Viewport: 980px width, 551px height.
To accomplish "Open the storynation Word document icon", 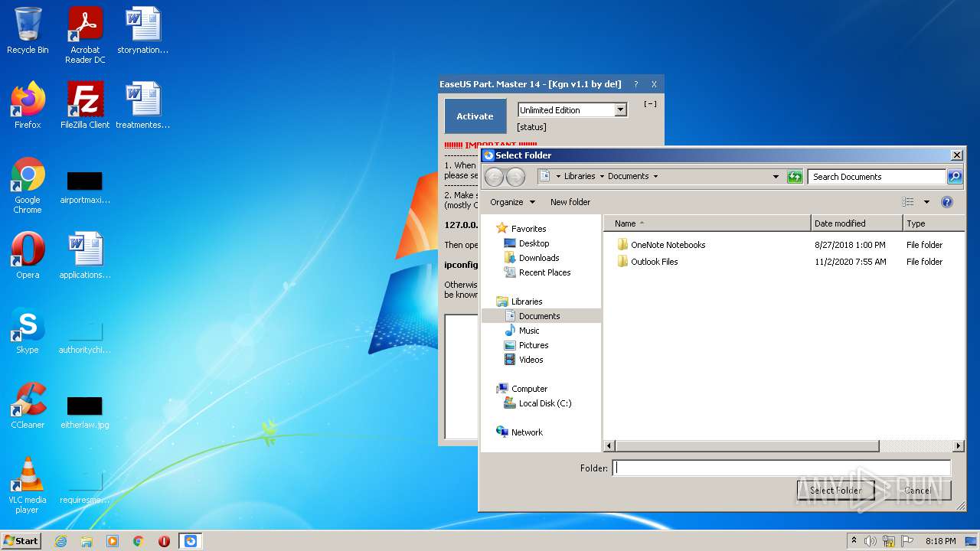I will 142,31.
